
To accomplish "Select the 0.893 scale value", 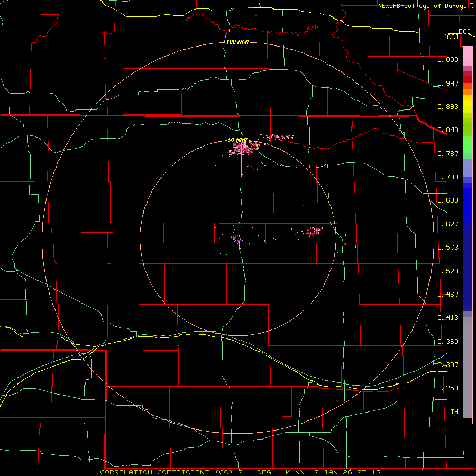I will [448, 106].
